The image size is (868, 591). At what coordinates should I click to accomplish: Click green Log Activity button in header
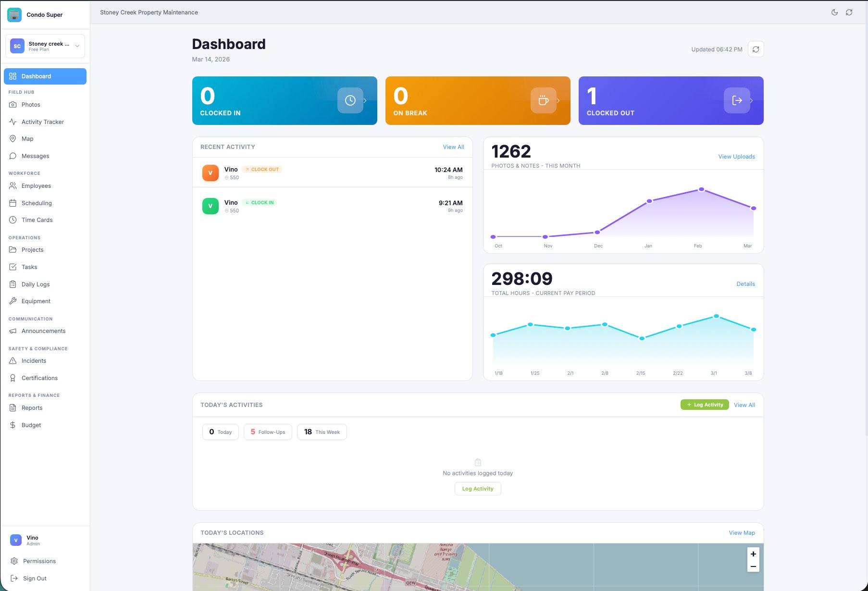(x=705, y=405)
